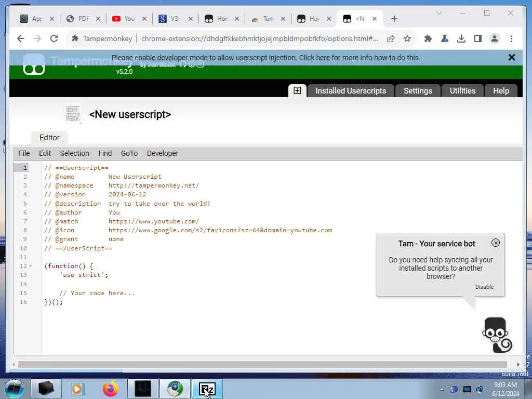Image resolution: width=532 pixels, height=399 pixels.
Task: Open the Extensions puzzle icon
Action: point(428,38)
